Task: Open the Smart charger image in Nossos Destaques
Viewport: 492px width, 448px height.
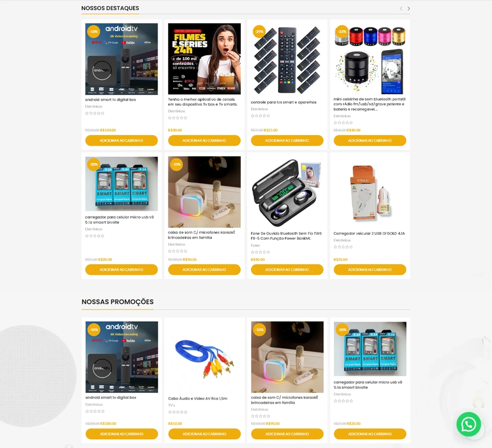Action: click(121, 184)
